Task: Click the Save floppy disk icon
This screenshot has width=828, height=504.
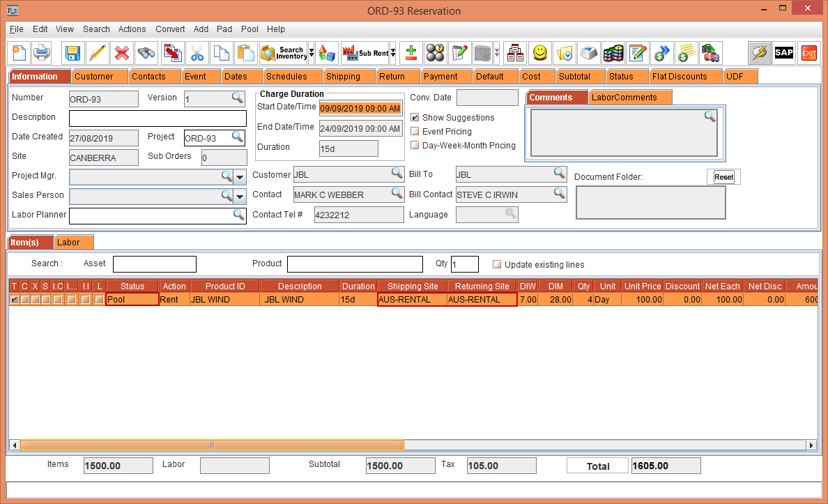Action: tap(72, 53)
